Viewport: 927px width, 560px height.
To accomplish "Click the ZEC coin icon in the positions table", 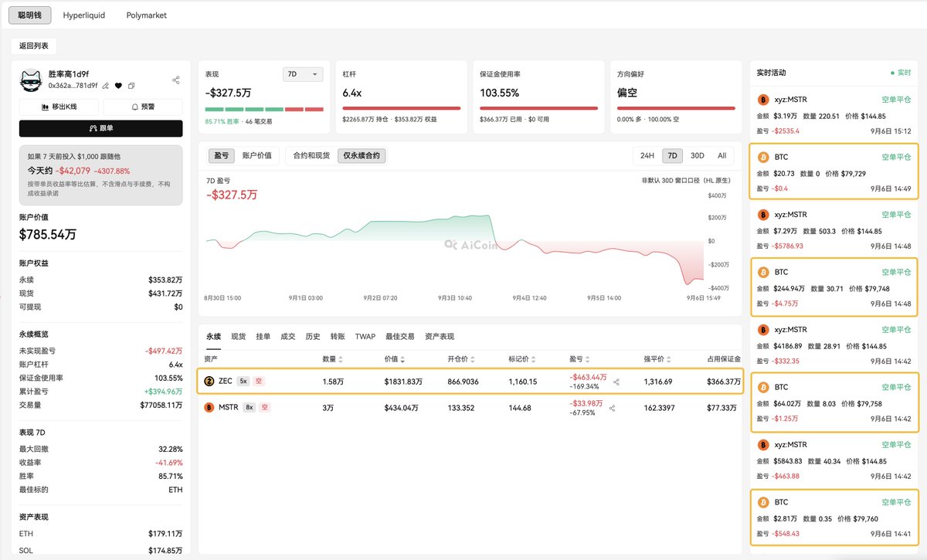I will [209, 381].
